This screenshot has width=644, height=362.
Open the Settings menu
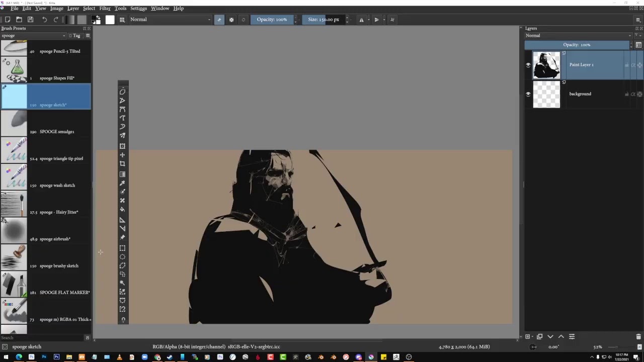pos(138,8)
